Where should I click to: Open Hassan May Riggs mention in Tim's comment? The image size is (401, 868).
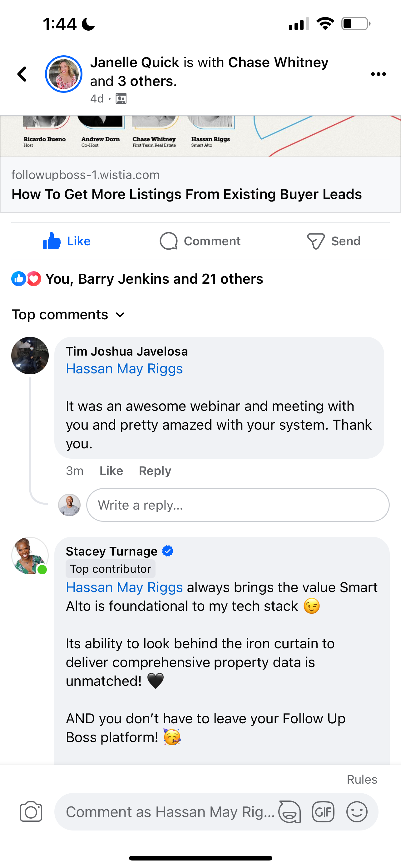pyautogui.click(x=124, y=369)
